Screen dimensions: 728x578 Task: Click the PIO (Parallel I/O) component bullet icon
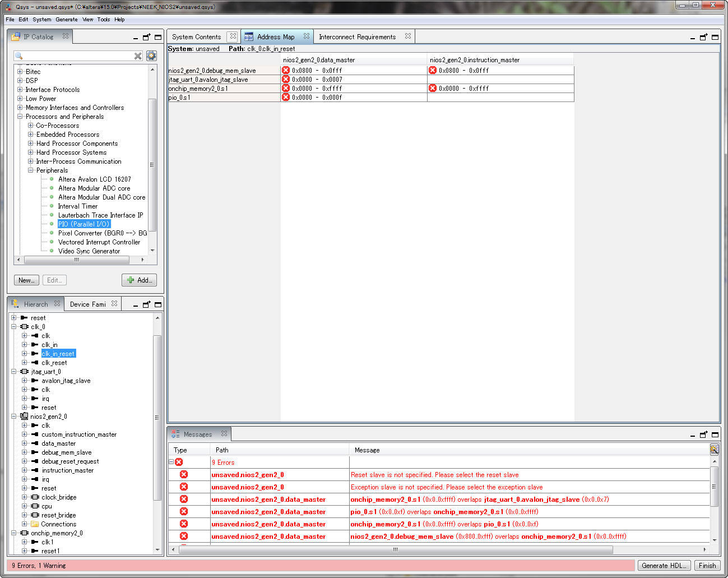(52, 224)
